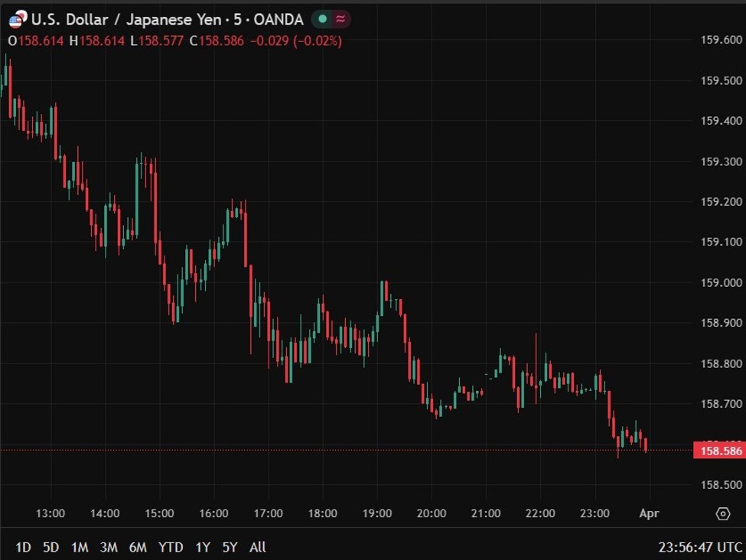Click the U.S. Dollar / Japanese Yen title
746x560 pixels.
pos(167,20)
